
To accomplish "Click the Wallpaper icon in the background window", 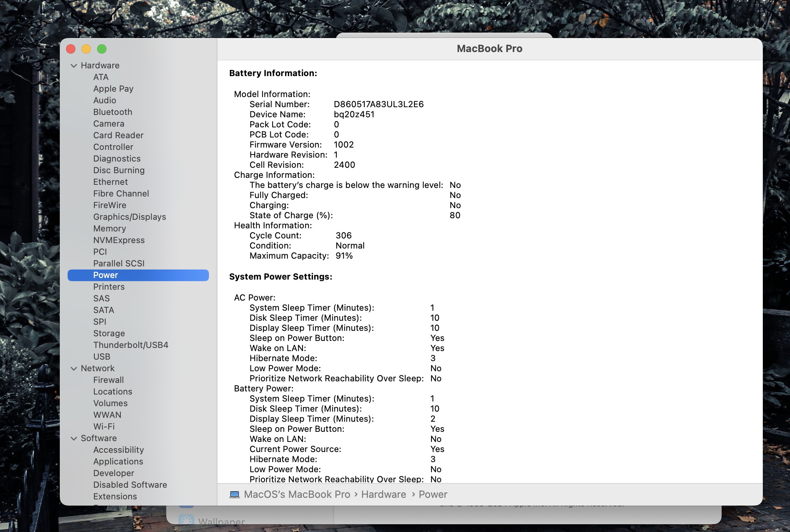I will coord(186,520).
